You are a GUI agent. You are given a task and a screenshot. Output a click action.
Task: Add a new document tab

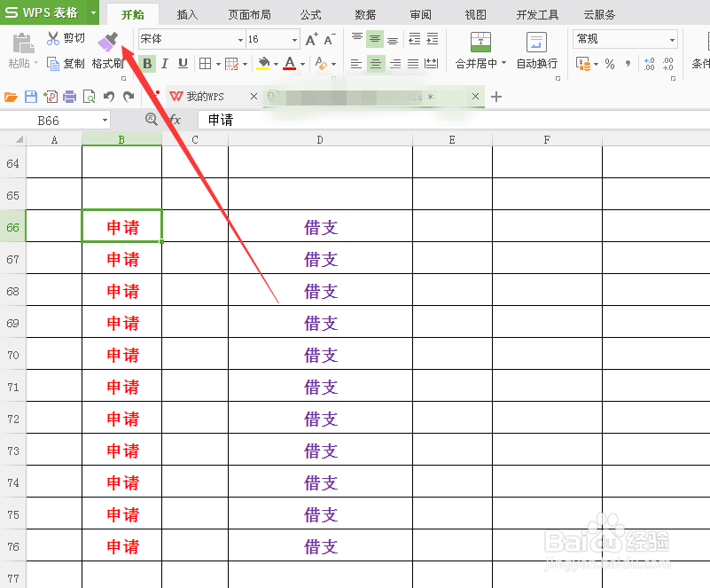(x=496, y=97)
